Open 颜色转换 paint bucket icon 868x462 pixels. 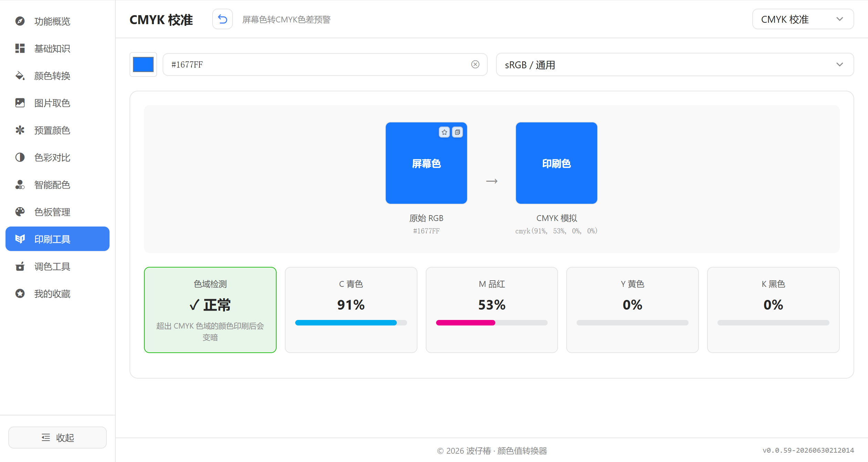[20, 76]
